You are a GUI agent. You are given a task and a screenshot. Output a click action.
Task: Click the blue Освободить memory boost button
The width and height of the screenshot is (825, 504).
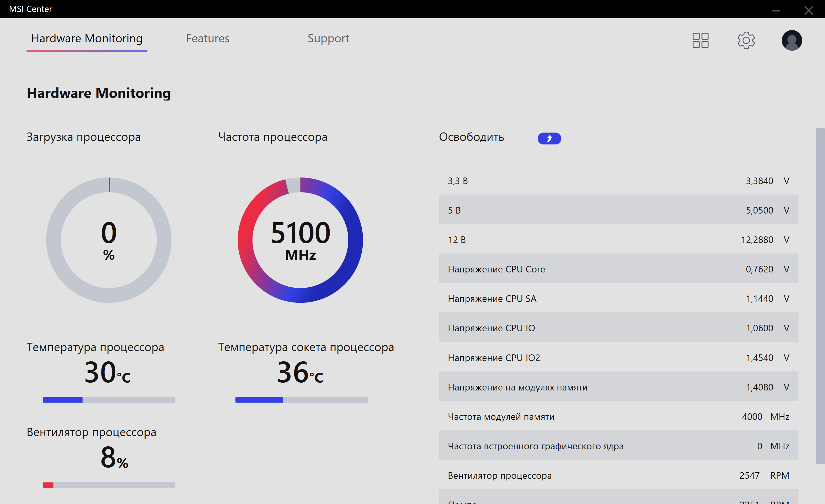click(549, 138)
